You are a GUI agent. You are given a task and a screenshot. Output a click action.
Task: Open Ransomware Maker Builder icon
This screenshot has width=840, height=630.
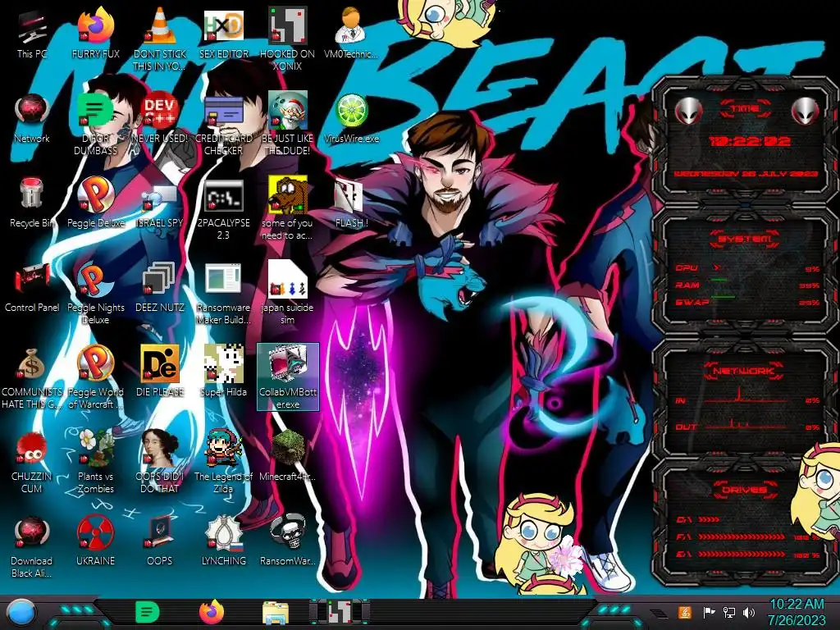(x=224, y=293)
